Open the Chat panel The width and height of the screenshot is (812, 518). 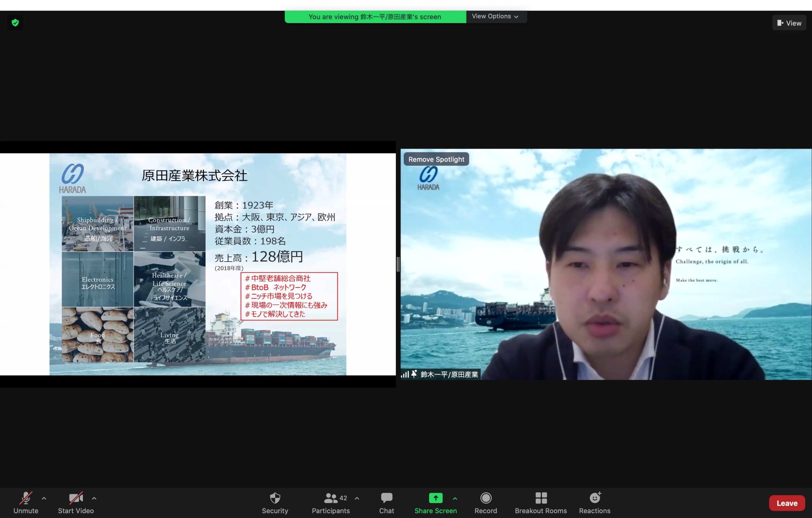coord(386,502)
